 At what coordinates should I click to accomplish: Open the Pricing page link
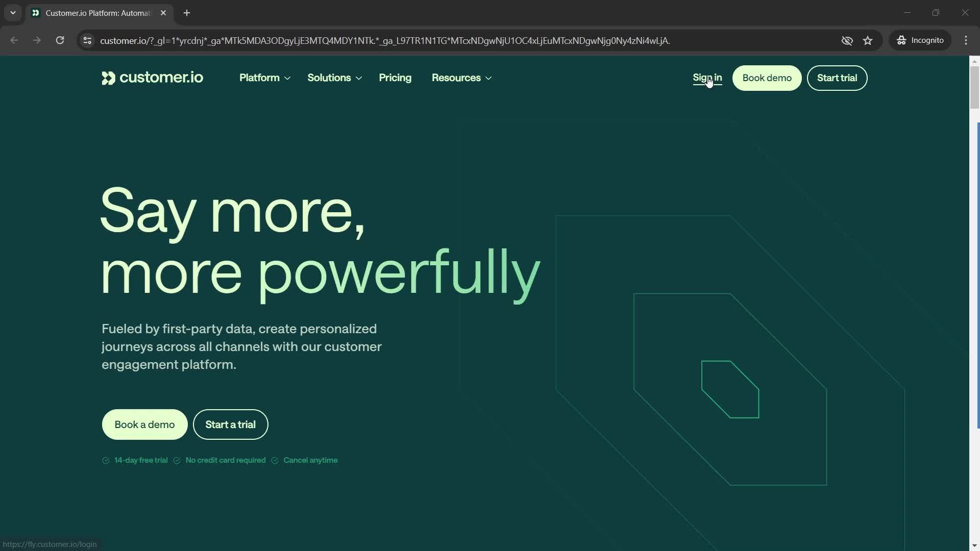pyautogui.click(x=396, y=78)
